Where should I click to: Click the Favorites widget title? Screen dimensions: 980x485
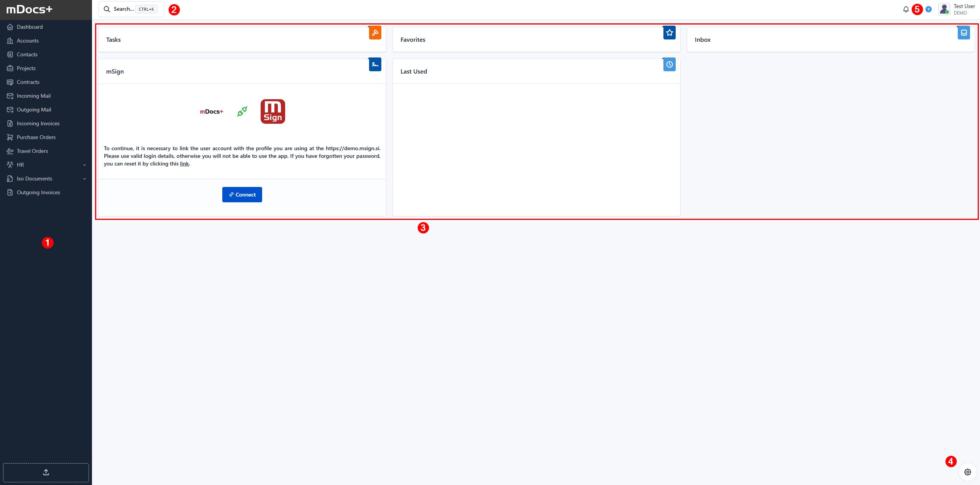[413, 39]
